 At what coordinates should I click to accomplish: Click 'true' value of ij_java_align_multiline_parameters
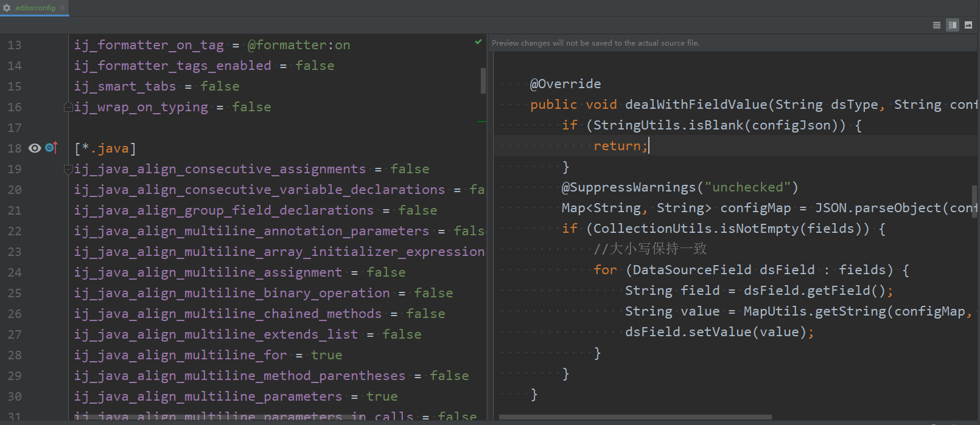(382, 396)
